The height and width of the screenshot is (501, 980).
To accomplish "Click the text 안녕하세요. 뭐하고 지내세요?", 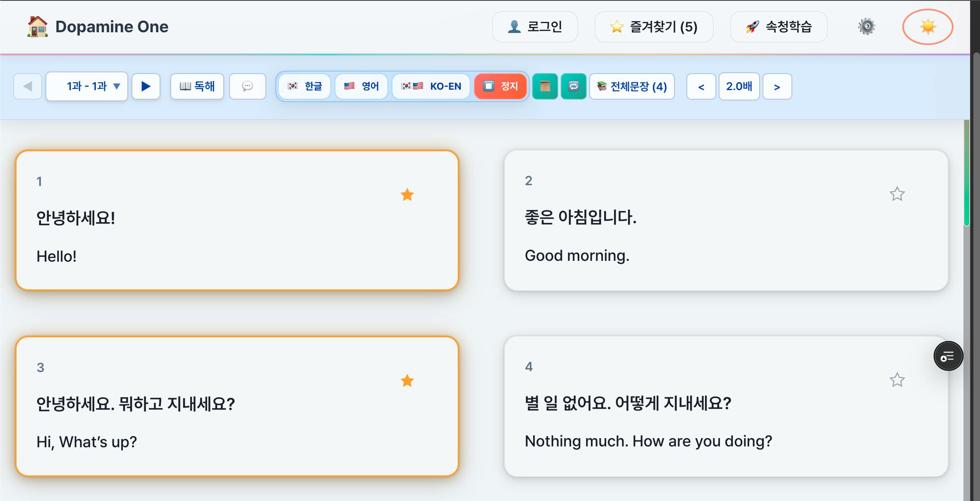I will click(136, 404).
